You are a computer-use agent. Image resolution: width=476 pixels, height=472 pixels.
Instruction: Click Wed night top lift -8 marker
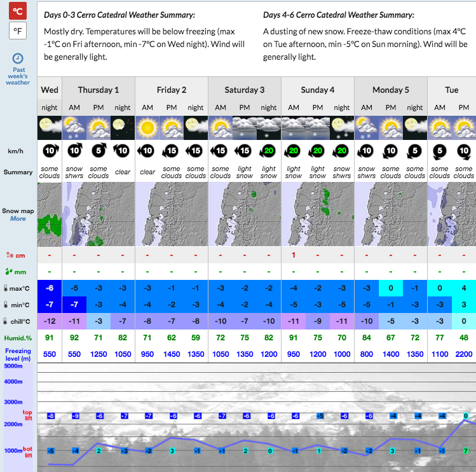pos(51,416)
